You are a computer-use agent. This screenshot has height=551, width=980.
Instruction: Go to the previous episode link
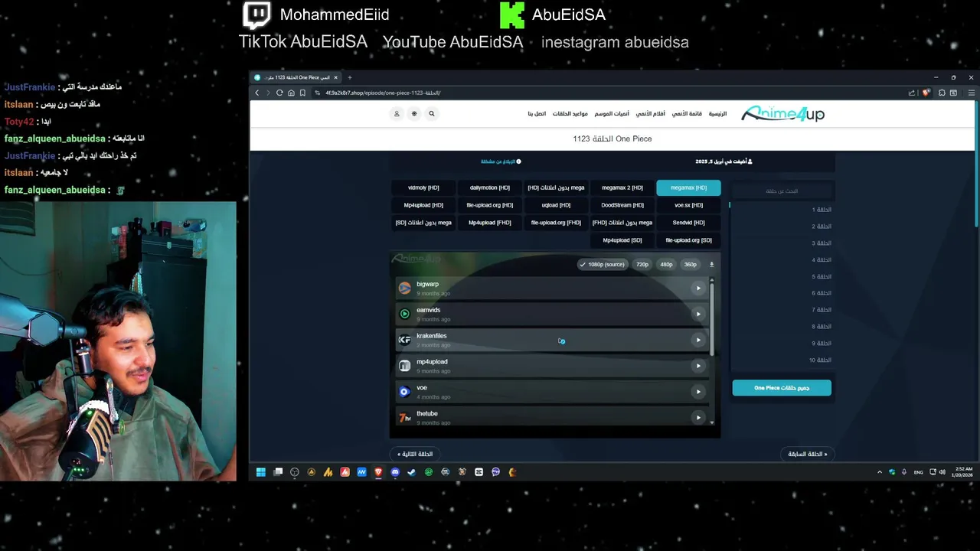click(808, 455)
